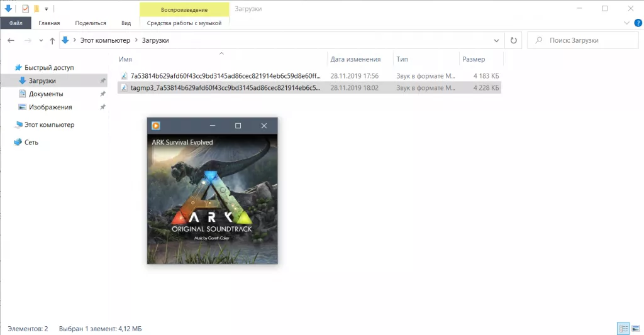Select file 7a53814b629afd60f43cc9bd3145... row
The height and width of the screenshot is (335, 644).
[309, 76]
